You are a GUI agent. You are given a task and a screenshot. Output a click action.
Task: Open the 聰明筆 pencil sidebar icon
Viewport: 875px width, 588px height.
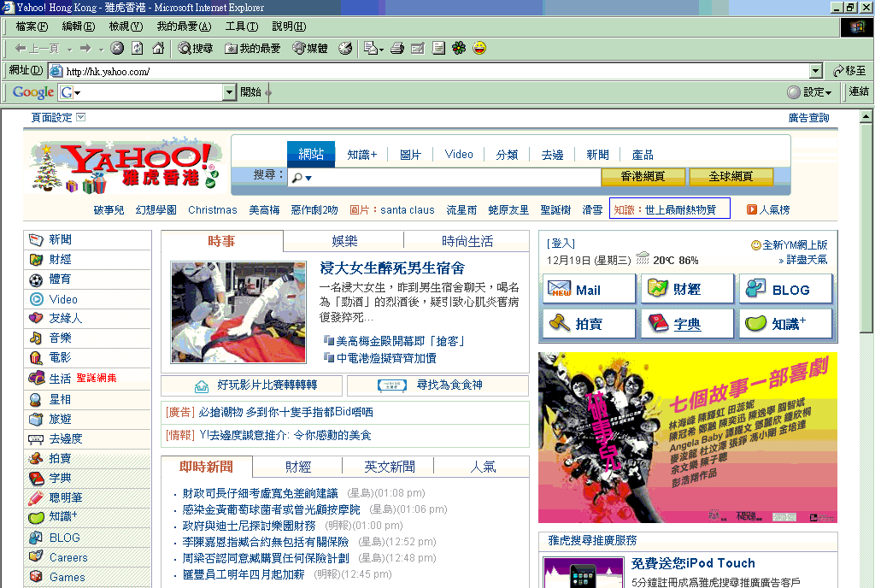pyautogui.click(x=36, y=497)
